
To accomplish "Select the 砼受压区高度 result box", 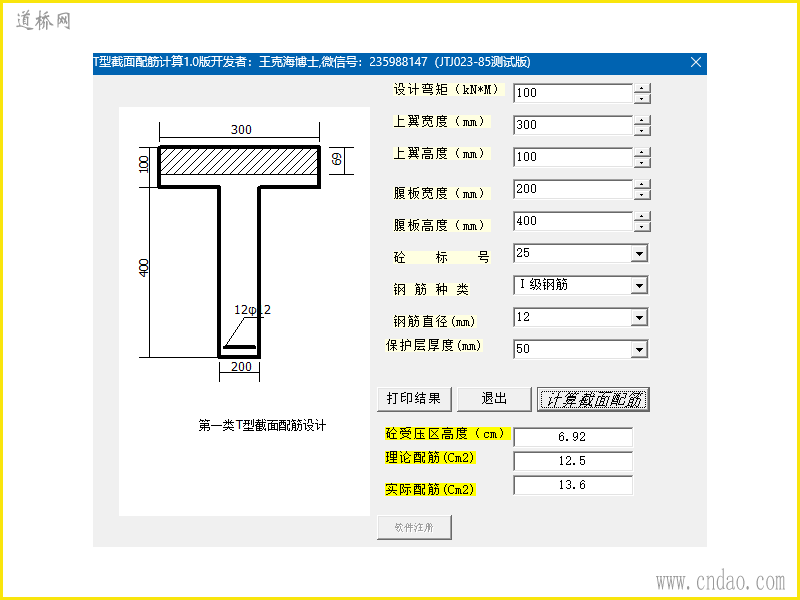I will [x=573, y=437].
